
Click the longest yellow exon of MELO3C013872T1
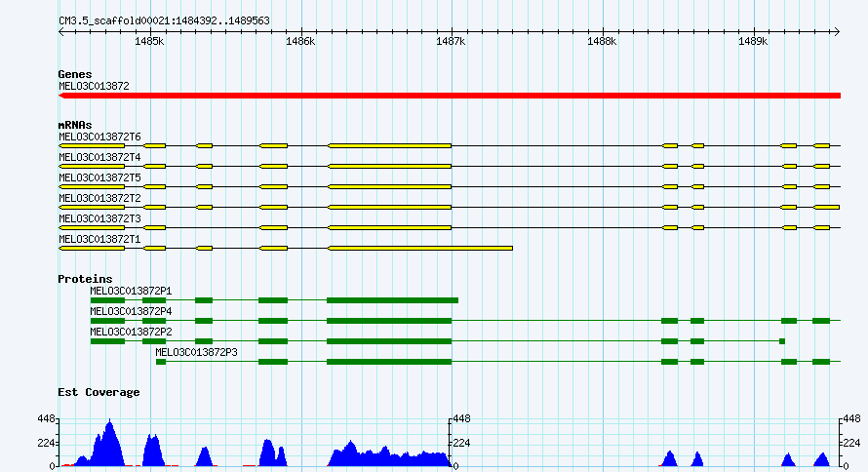[420, 249]
